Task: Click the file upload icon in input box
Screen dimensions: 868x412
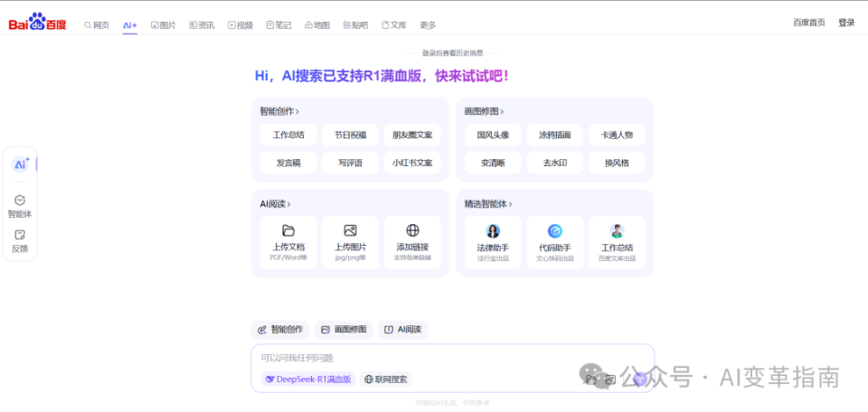Action: point(590,379)
